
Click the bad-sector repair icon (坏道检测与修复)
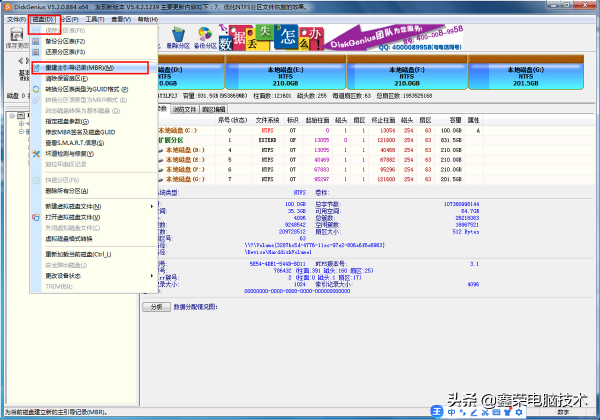(x=37, y=153)
